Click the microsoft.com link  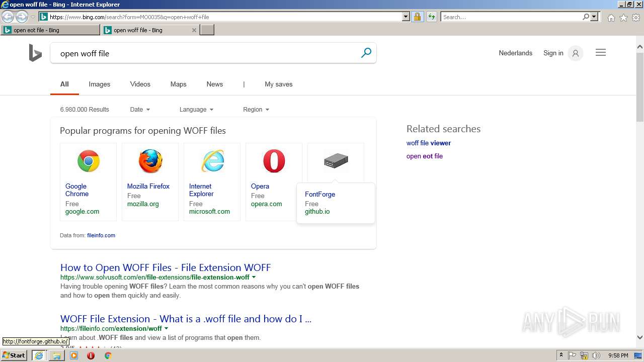click(x=209, y=211)
